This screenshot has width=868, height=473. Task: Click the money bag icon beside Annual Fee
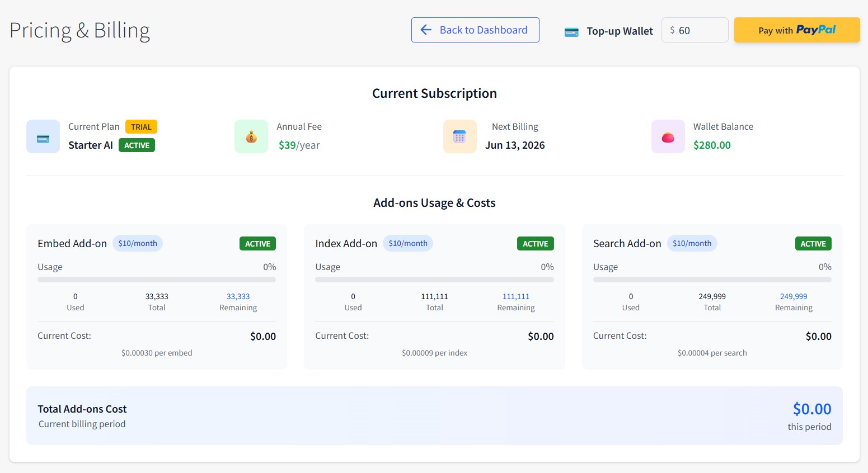(x=251, y=136)
